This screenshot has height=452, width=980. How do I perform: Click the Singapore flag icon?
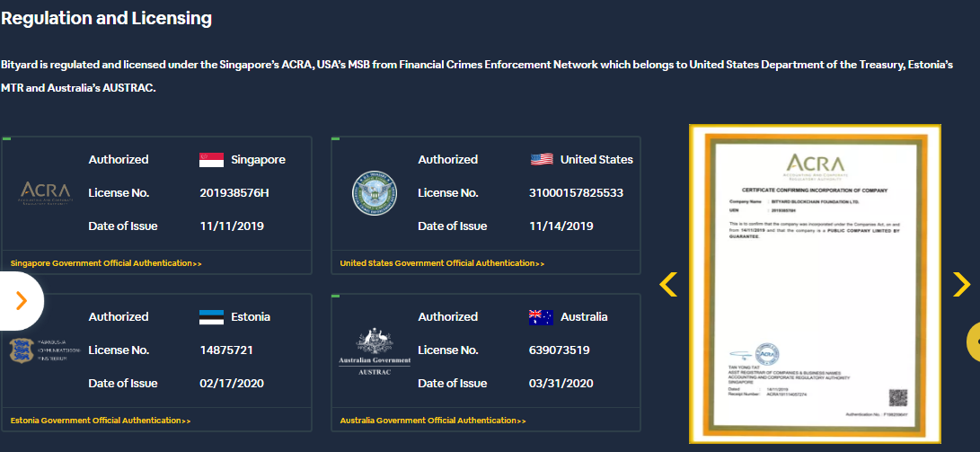point(211,160)
